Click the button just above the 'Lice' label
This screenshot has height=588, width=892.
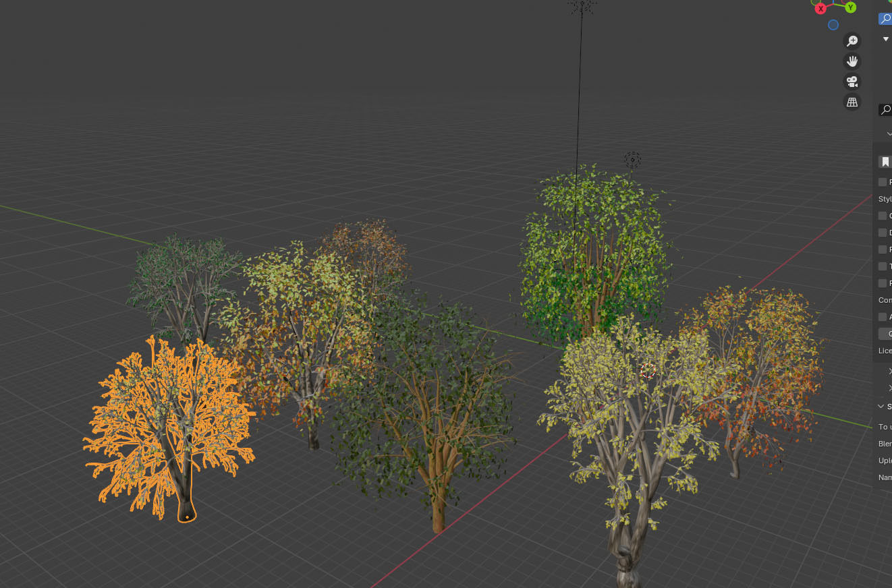coord(885,334)
